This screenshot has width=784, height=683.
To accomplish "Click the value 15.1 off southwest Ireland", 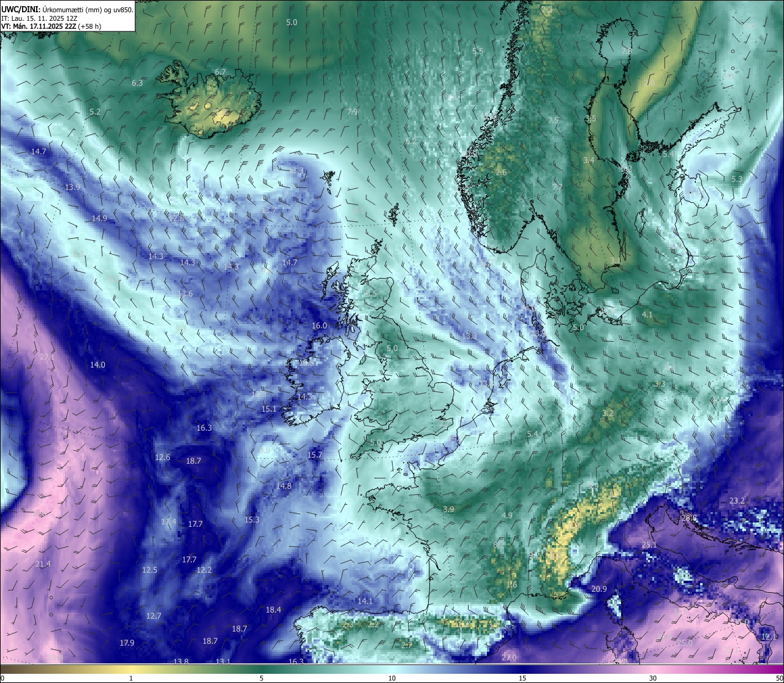I will (x=269, y=409).
